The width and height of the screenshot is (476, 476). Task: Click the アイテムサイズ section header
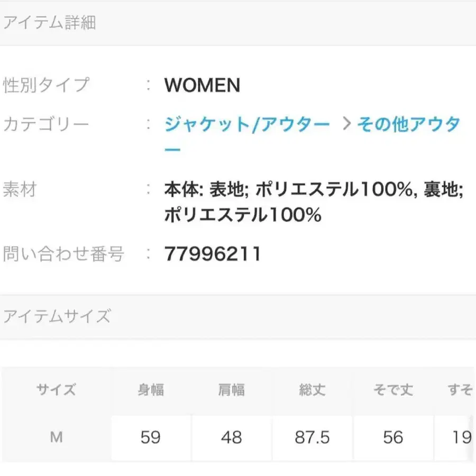click(x=57, y=316)
